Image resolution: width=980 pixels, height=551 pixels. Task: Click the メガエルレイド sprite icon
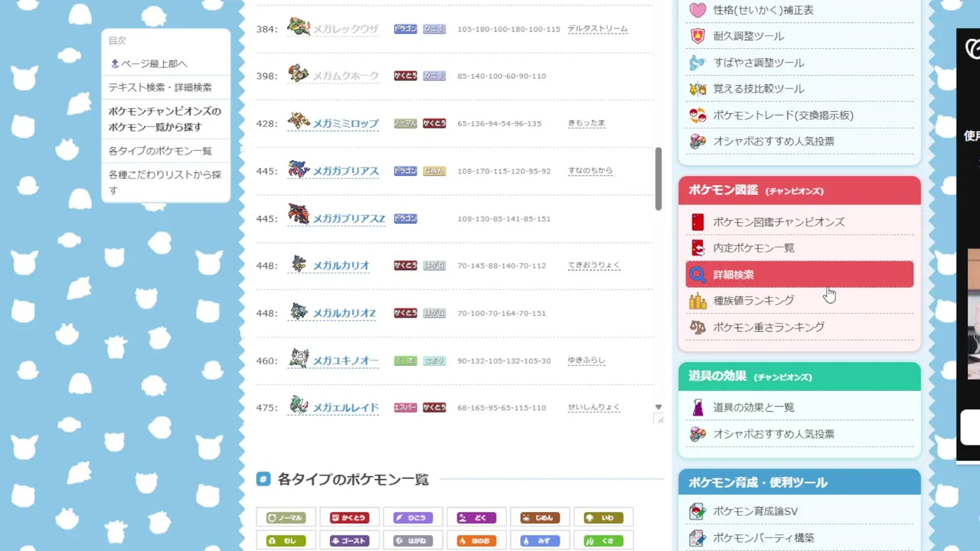coord(299,406)
